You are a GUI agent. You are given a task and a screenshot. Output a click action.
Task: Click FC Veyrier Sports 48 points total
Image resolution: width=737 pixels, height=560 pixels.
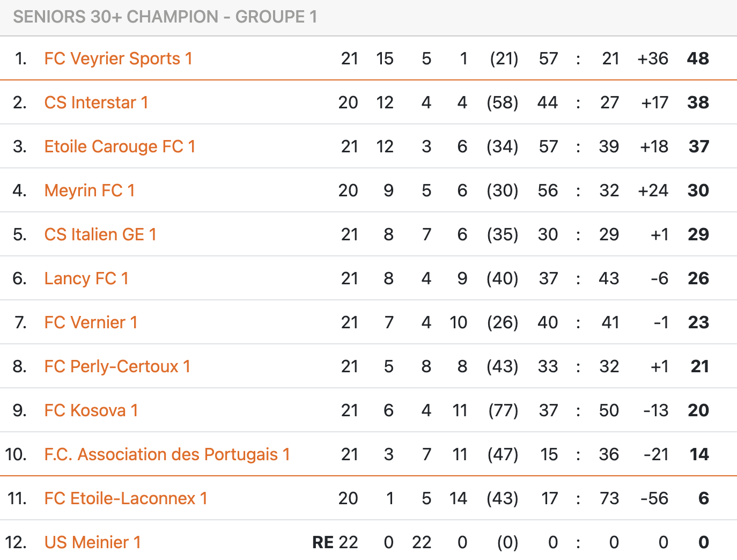point(698,58)
